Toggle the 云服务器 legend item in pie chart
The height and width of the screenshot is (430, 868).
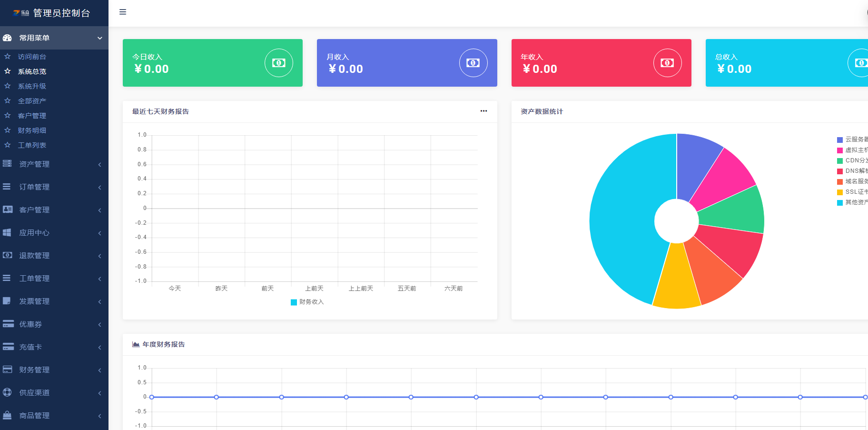852,140
